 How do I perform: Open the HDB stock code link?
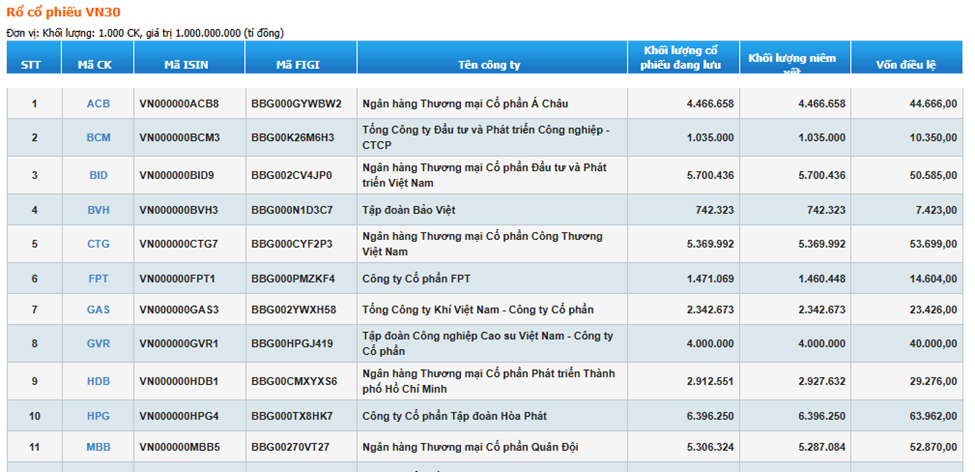pyautogui.click(x=98, y=381)
